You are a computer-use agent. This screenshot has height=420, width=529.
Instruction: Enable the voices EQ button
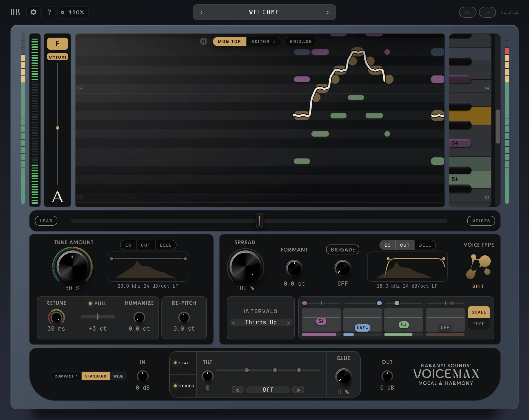388,245
